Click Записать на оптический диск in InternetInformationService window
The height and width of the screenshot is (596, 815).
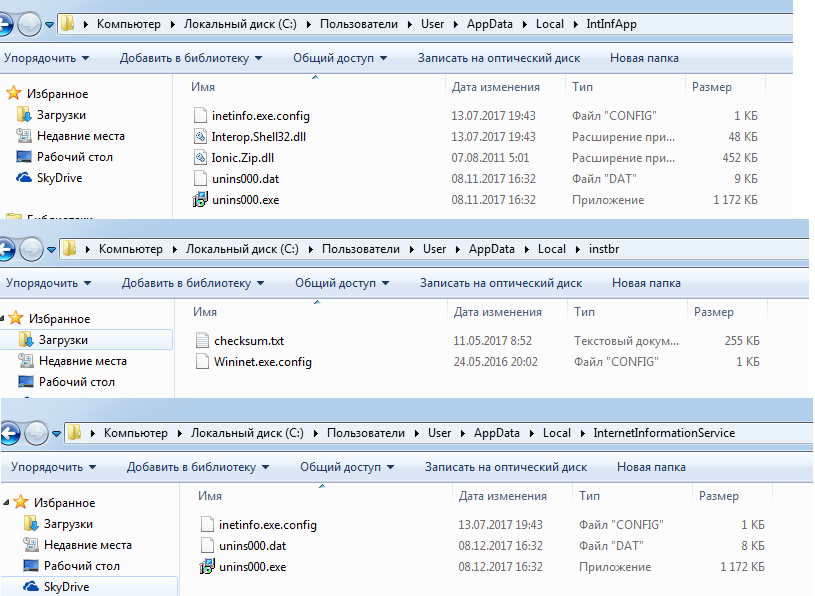pos(506,467)
